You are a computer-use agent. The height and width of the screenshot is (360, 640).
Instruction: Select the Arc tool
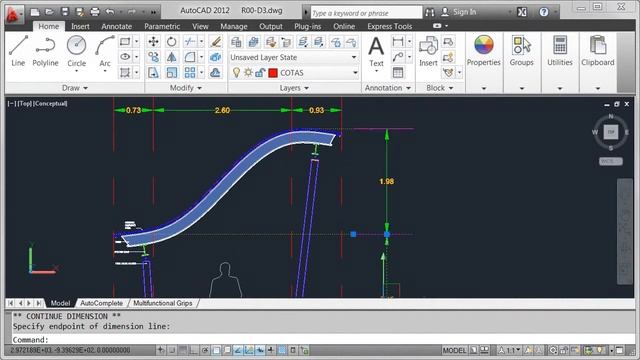click(105, 51)
